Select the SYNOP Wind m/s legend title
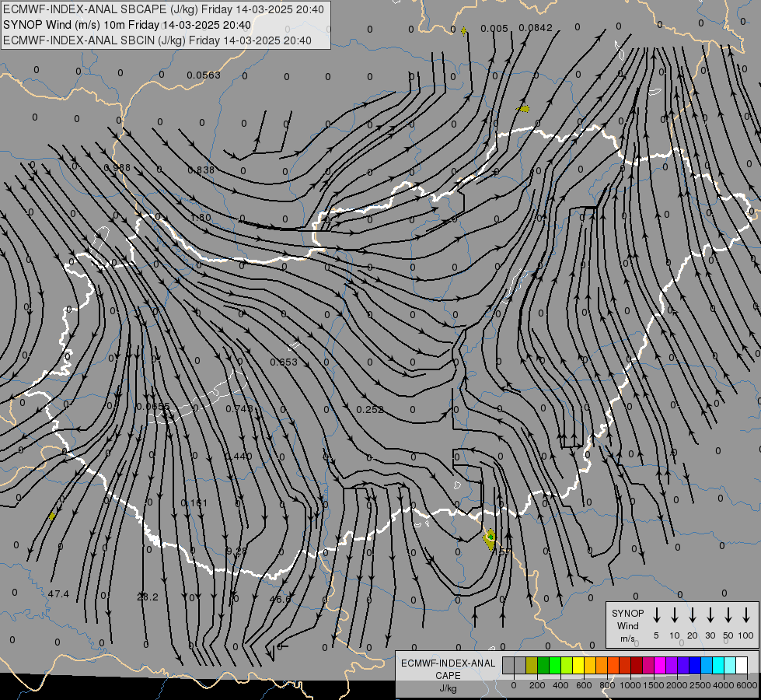Viewport: 761px width, 700px height. 627,625
